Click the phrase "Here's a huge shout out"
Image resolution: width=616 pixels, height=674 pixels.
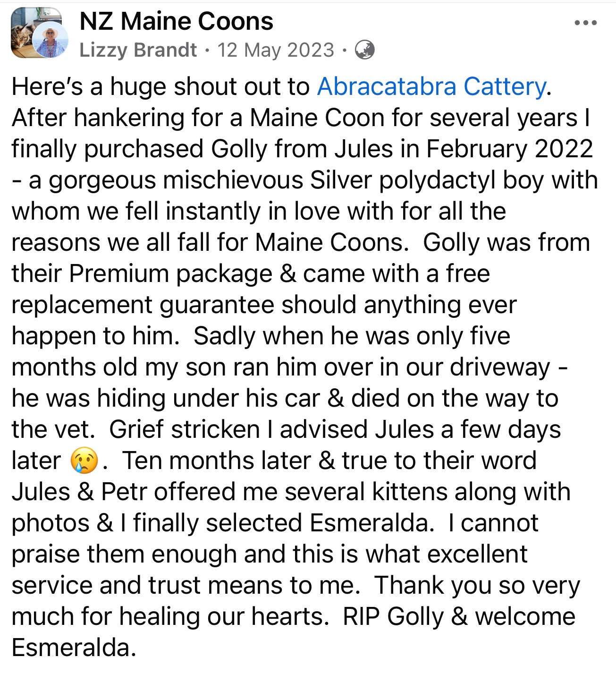pos(160,86)
